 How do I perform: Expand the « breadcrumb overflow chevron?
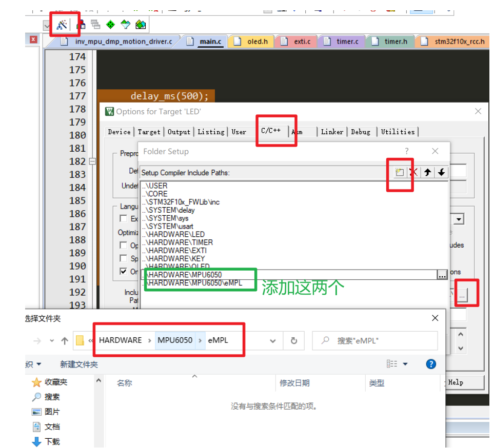91,341
